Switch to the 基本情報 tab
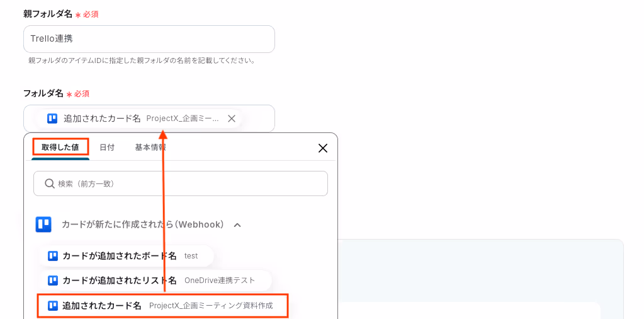The image size is (644, 319). tap(150, 148)
